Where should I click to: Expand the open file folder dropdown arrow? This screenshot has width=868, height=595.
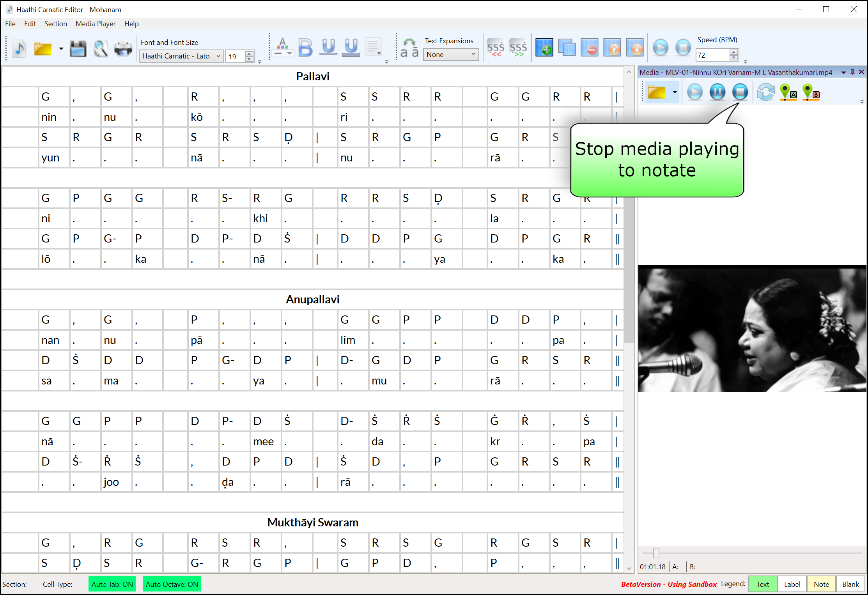[x=61, y=49]
